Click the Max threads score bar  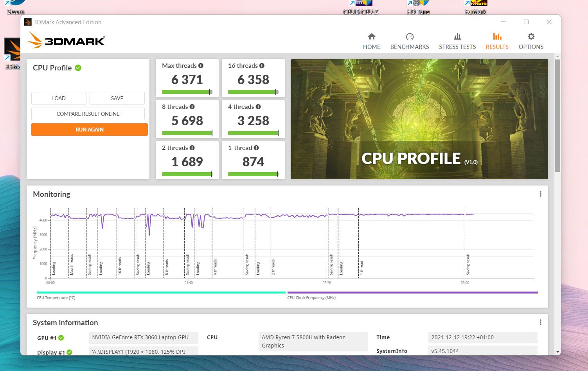[187, 92]
